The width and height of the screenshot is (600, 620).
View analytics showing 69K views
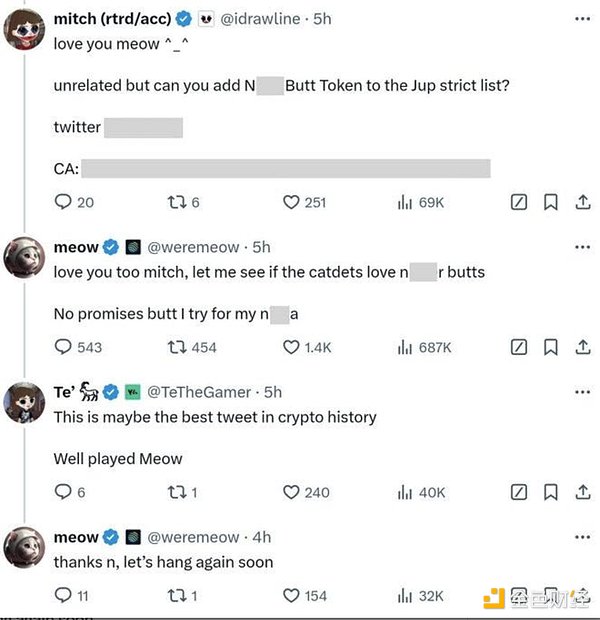click(x=405, y=202)
